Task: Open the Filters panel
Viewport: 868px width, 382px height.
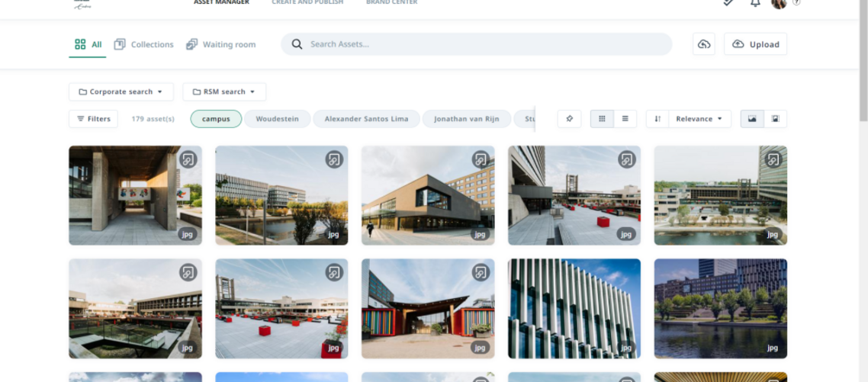Action: pos(94,119)
